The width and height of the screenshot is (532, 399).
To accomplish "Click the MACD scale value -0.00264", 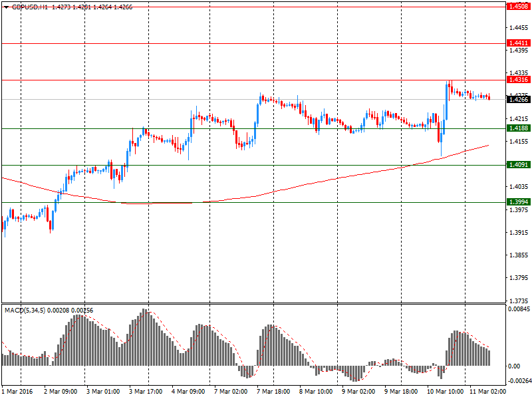I will click(x=519, y=380).
